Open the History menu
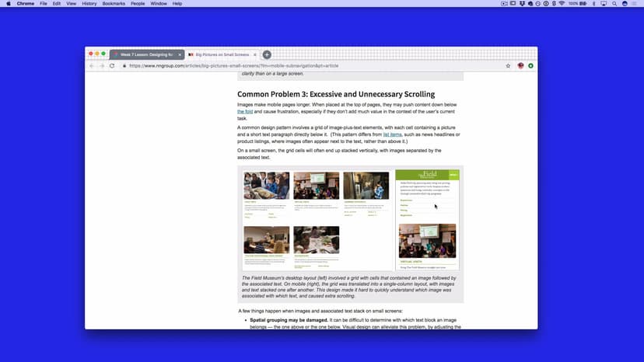 89,4
